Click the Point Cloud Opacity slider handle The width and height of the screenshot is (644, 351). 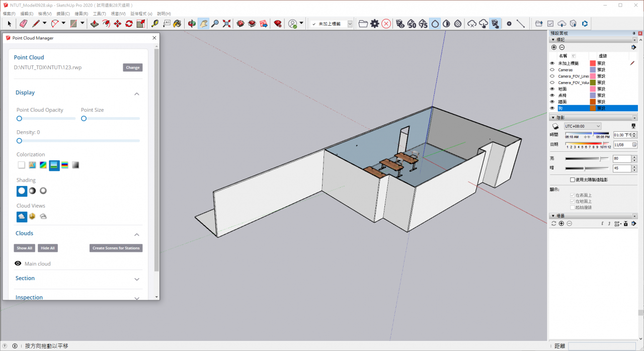(x=19, y=119)
